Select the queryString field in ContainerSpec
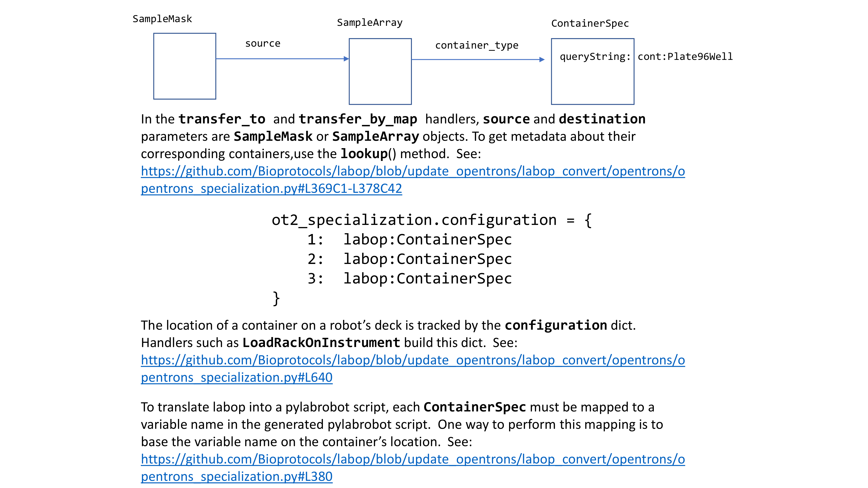The width and height of the screenshot is (868, 488). [596, 57]
